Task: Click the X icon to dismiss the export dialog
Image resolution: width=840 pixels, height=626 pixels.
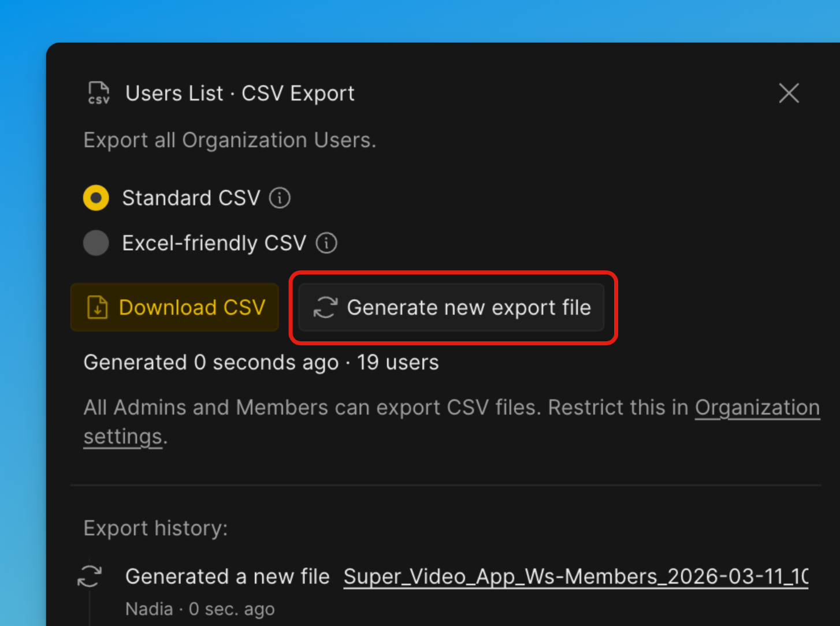Action: coord(789,93)
